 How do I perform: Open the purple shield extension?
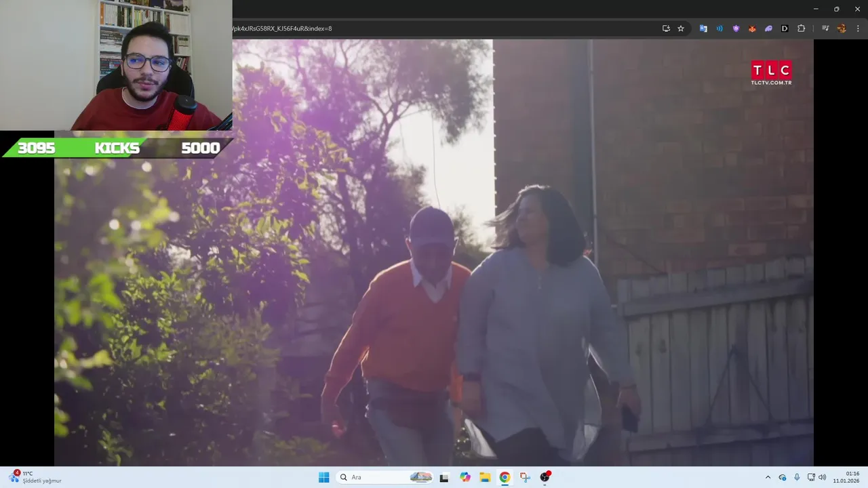point(736,28)
